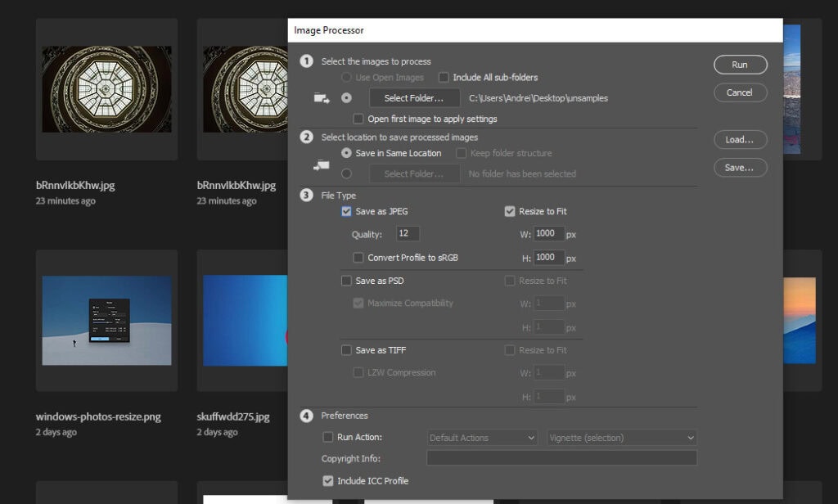Enable Convert Profile to sRGB

(358, 257)
